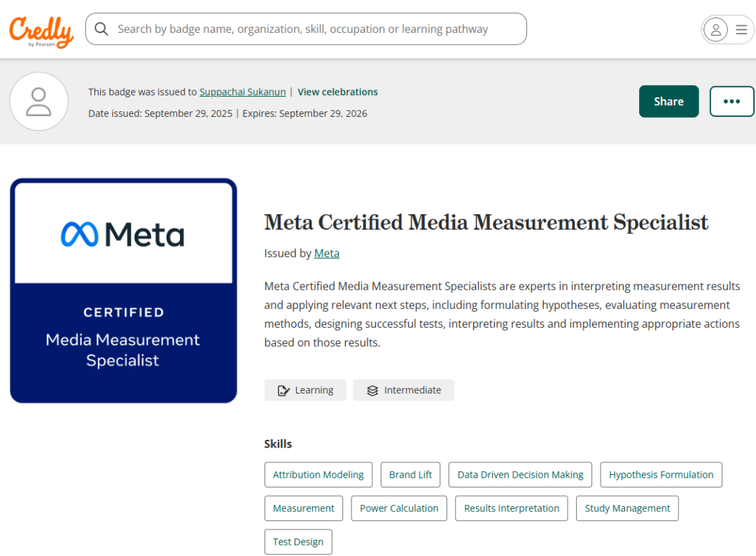Image resolution: width=756 pixels, height=556 pixels.
Task: Click the search magnifier icon
Action: tap(101, 29)
